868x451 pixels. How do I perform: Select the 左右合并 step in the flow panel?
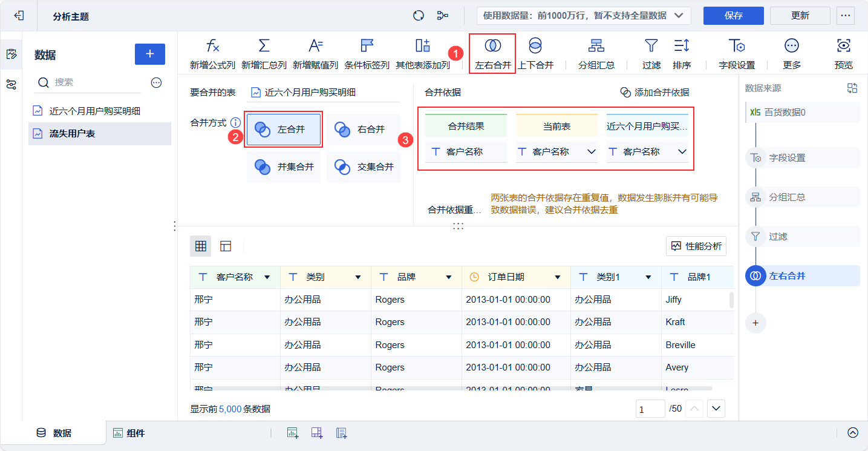[803, 276]
